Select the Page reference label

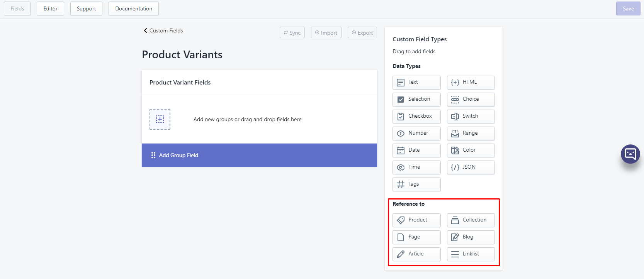coord(414,237)
